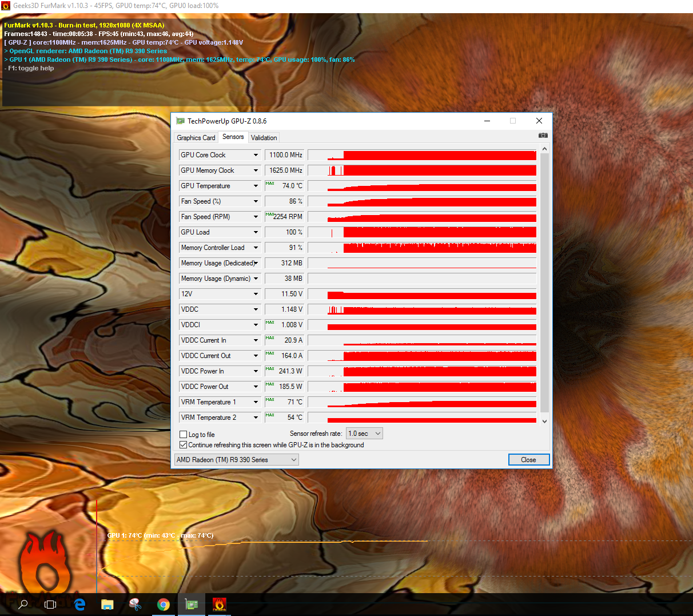Click the Close button in GPU-Z
Screen dimensions: 693x616
tap(529, 460)
